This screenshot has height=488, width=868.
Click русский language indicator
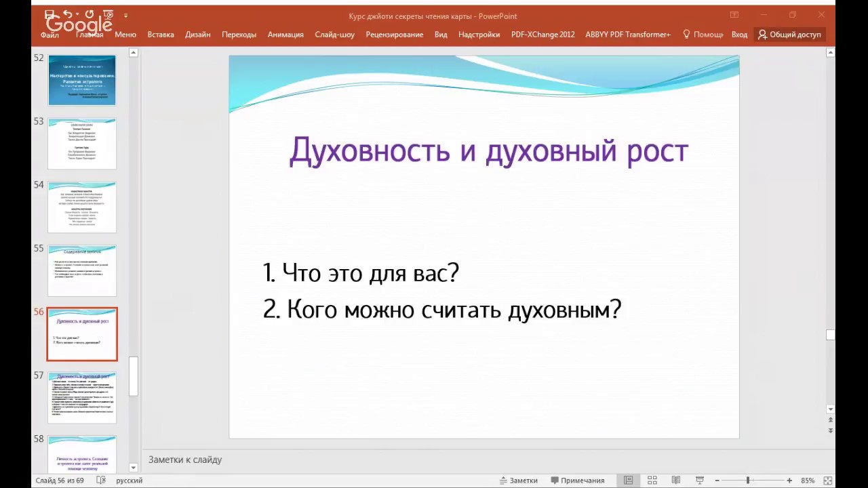130,481
